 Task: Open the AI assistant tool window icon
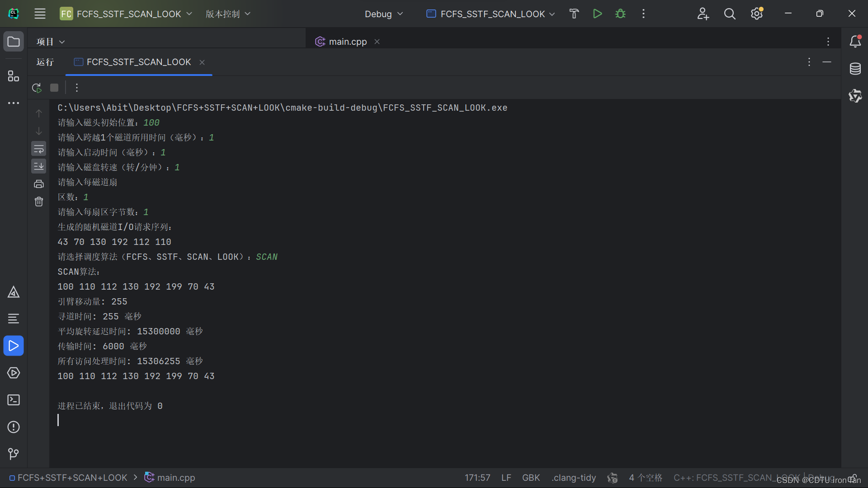(855, 96)
